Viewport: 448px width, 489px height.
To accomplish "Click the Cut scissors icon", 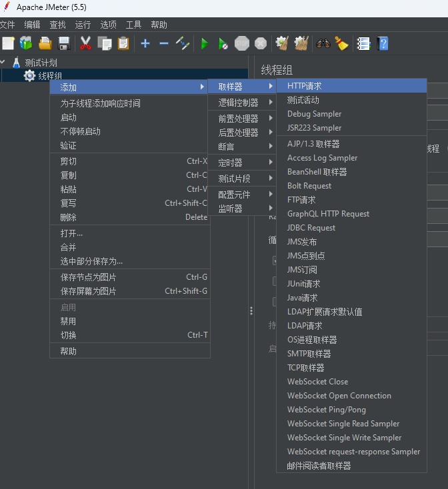I will (85, 43).
